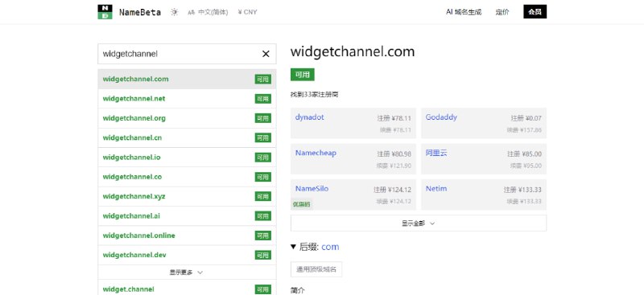Click the 可用 badge beside widgetchannel.io
Image resolution: width=644 pixels, height=295 pixels.
[263, 158]
